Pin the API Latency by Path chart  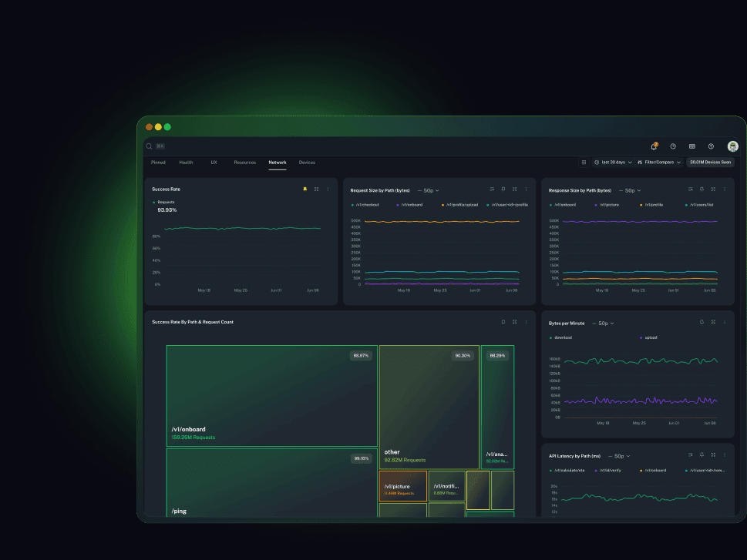point(702,454)
